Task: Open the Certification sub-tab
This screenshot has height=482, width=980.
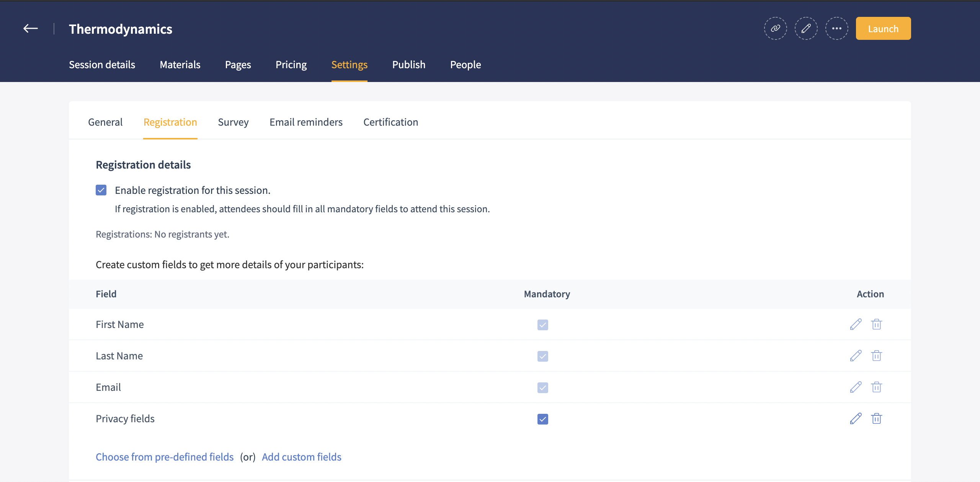Action: tap(390, 122)
